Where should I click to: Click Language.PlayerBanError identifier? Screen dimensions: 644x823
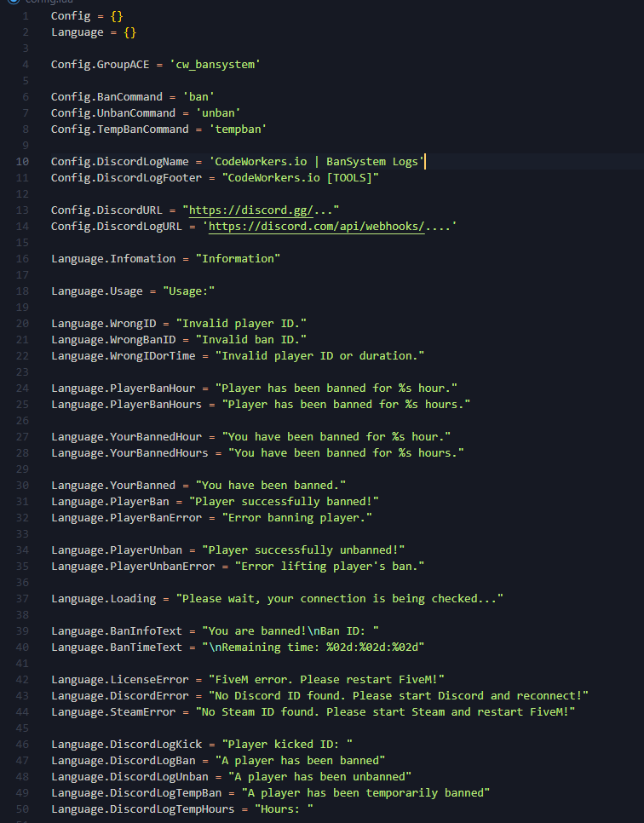coord(126,518)
